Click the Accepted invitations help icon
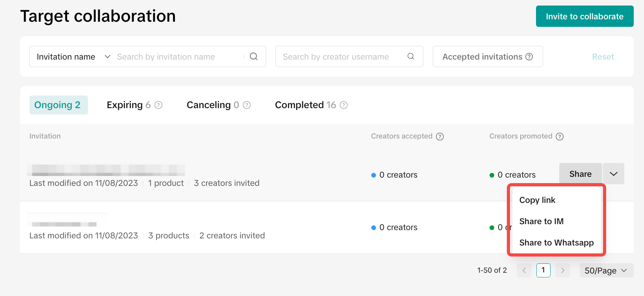This screenshot has width=644, height=296. point(529,57)
